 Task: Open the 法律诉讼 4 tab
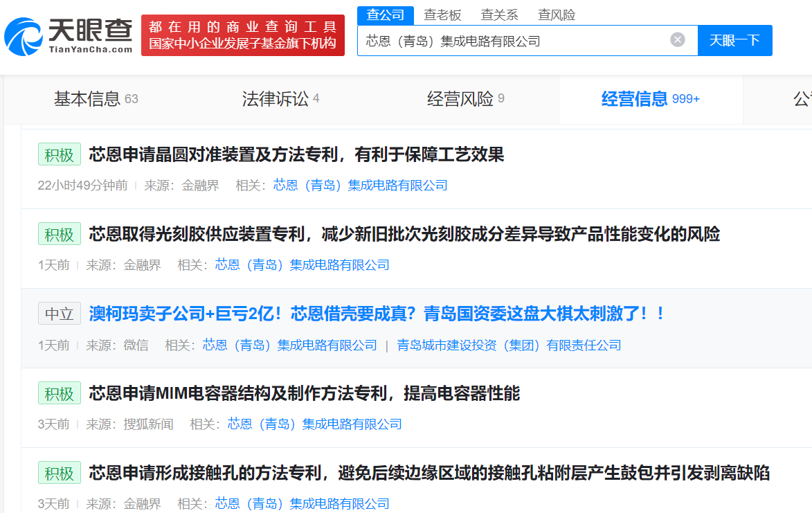pyautogui.click(x=280, y=99)
